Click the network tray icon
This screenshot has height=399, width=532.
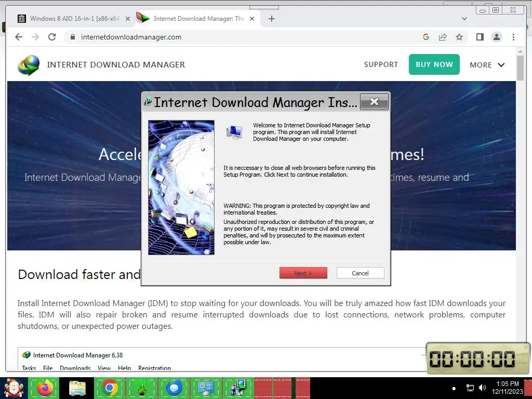[x=470, y=388]
